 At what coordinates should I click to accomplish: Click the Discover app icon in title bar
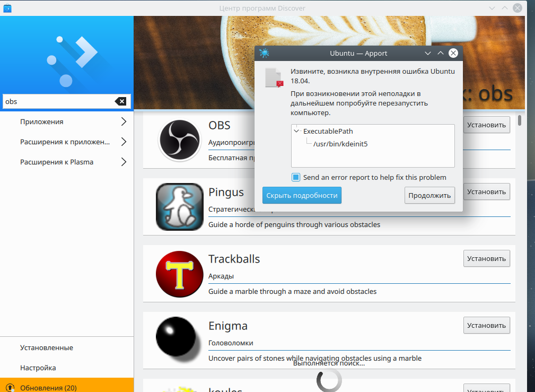[x=7, y=8]
